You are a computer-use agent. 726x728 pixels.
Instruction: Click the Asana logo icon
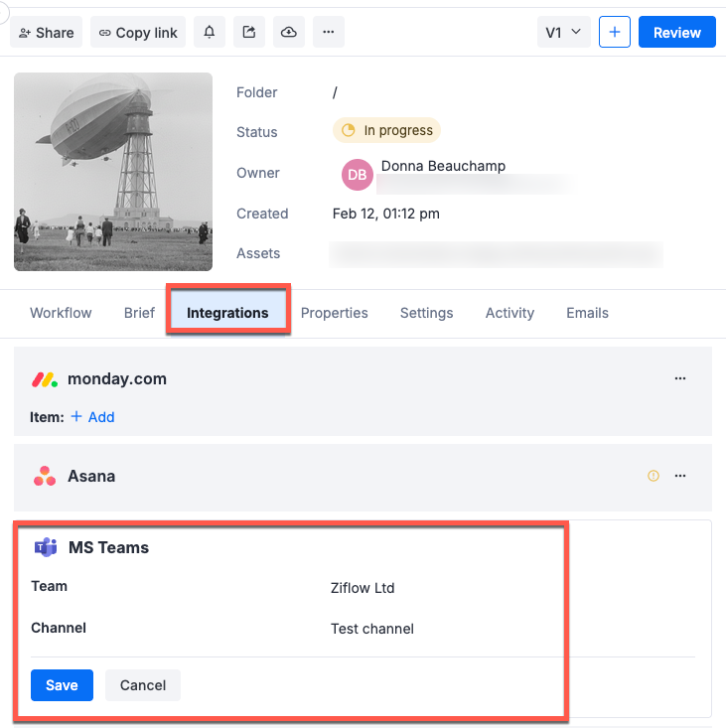pos(45,476)
